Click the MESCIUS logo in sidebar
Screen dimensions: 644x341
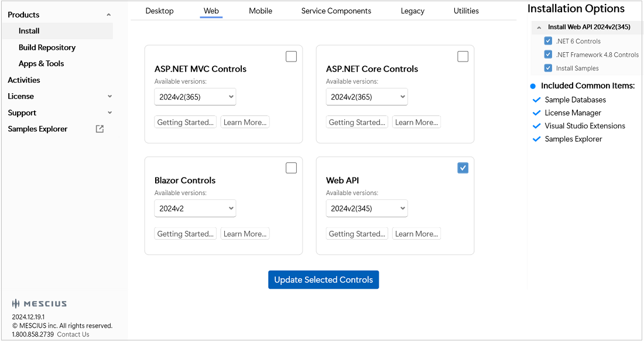[x=39, y=304]
